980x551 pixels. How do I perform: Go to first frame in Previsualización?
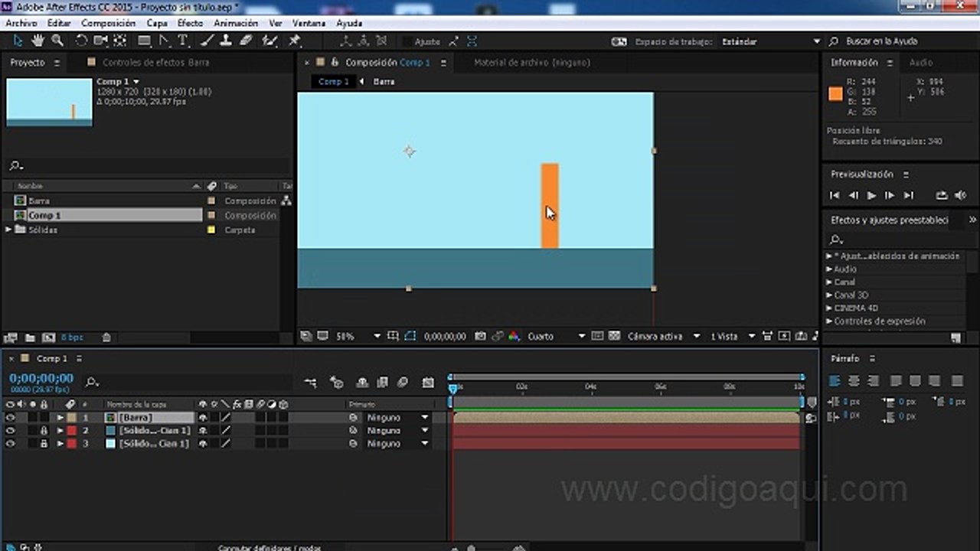pyautogui.click(x=835, y=196)
